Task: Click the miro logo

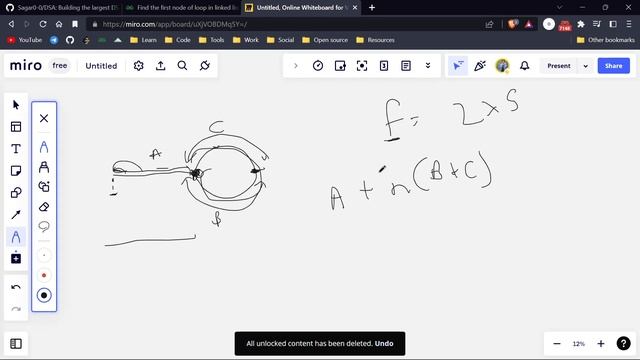Action: 26,66
